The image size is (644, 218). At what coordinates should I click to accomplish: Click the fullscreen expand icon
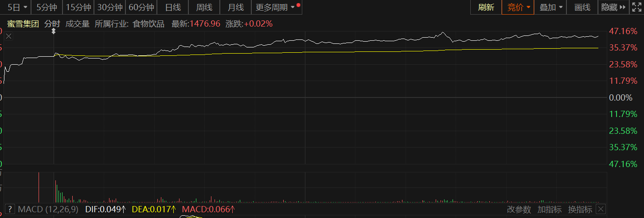[x=636, y=7]
